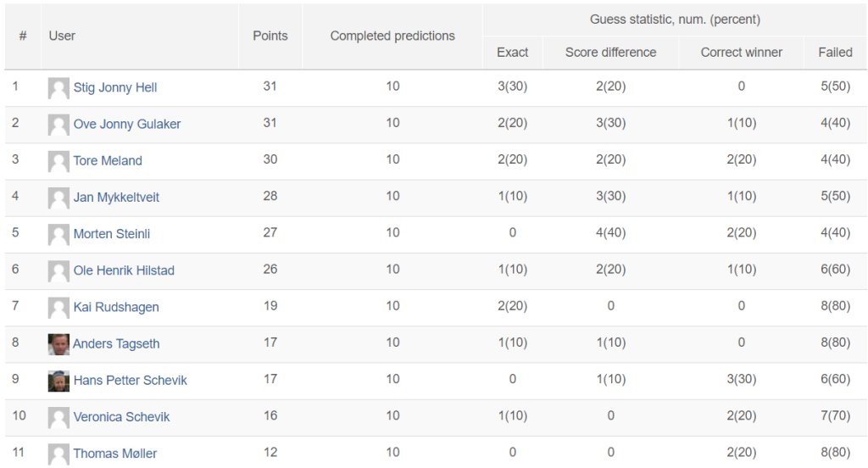Click Morten Steinli's avatar icon
Image resolution: width=868 pixels, height=468 pixels.
click(58, 234)
